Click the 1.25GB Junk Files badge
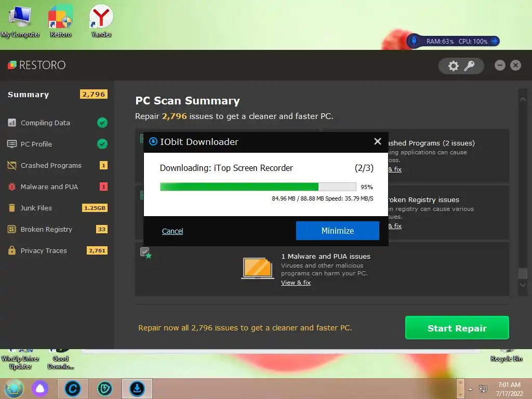The height and width of the screenshot is (399, 532). (95, 208)
